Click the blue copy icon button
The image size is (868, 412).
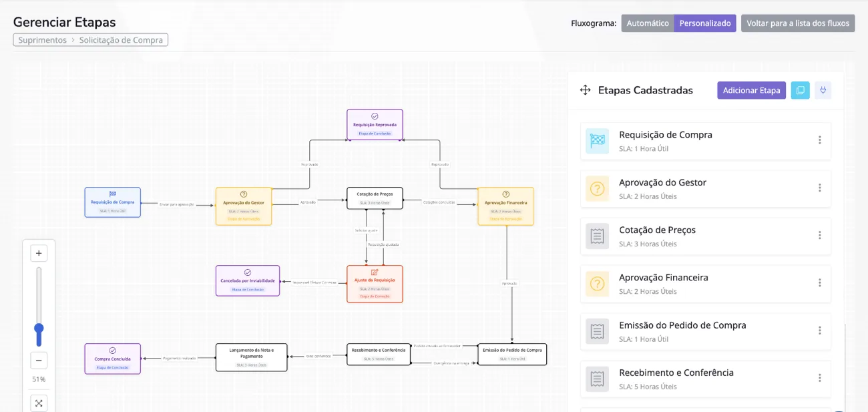tap(800, 90)
